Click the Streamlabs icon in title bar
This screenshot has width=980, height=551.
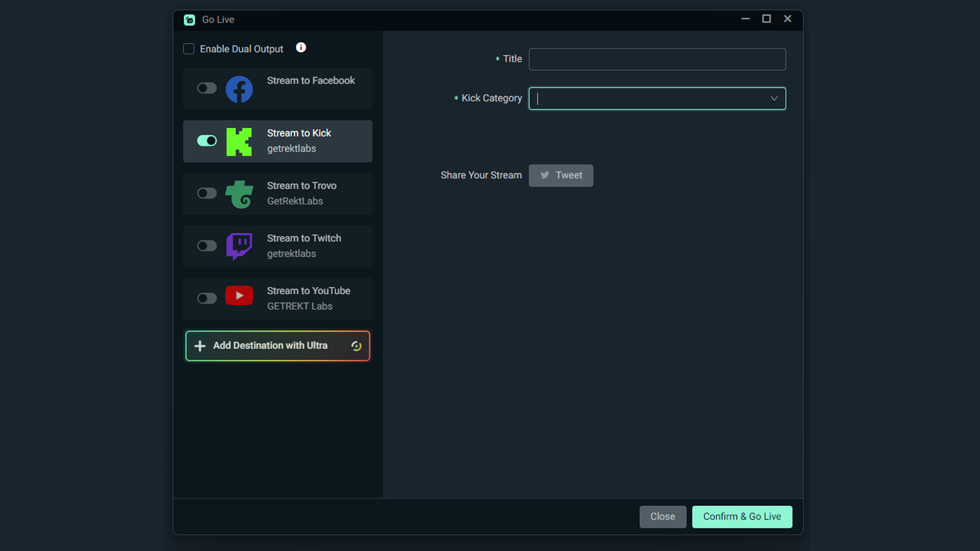click(x=189, y=20)
